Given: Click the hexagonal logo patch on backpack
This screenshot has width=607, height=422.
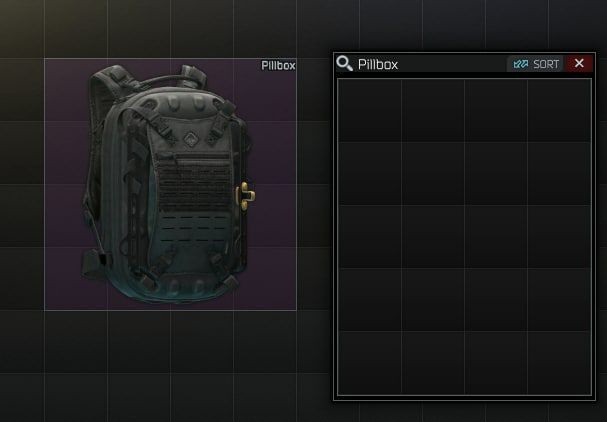Looking at the screenshot, I should (x=190, y=139).
